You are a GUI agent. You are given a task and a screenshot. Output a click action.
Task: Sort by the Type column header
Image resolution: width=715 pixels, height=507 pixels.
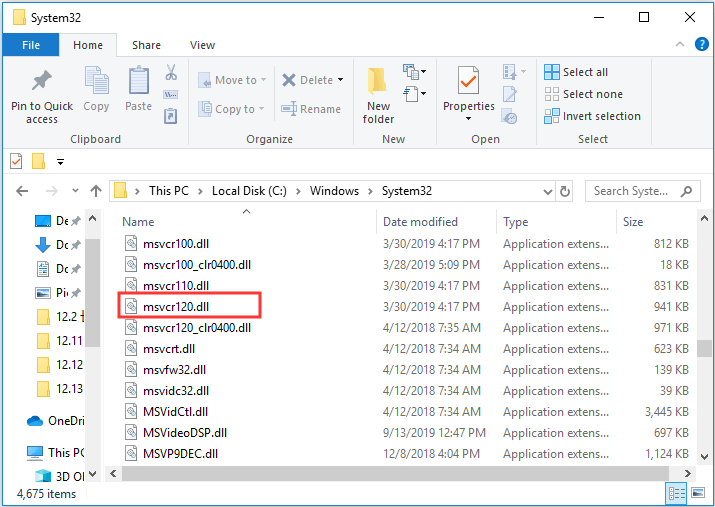[x=515, y=222]
